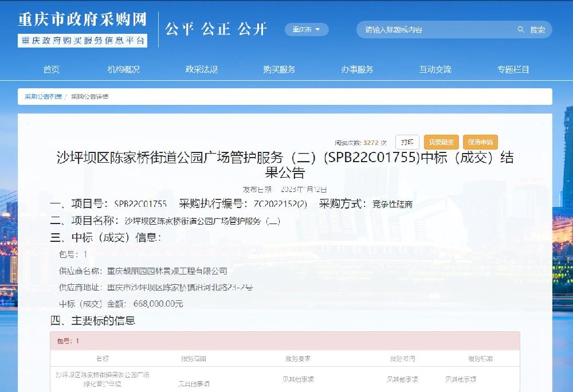Click the 公平 公正 公开 slogan
573x392 pixels.
tap(216, 29)
